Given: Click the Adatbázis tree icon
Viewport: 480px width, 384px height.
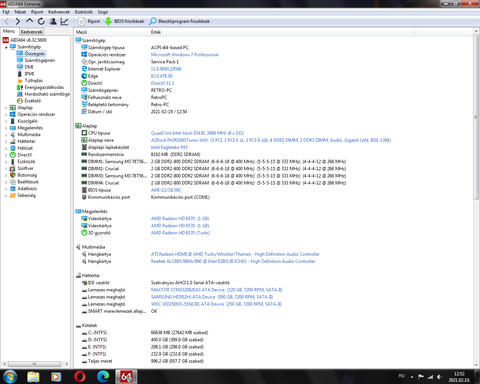Looking at the screenshot, I should coord(13,189).
